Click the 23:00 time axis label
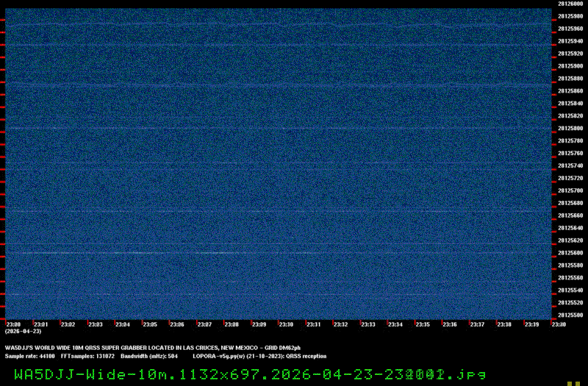The height and width of the screenshot is (386, 588). [x=13, y=324]
